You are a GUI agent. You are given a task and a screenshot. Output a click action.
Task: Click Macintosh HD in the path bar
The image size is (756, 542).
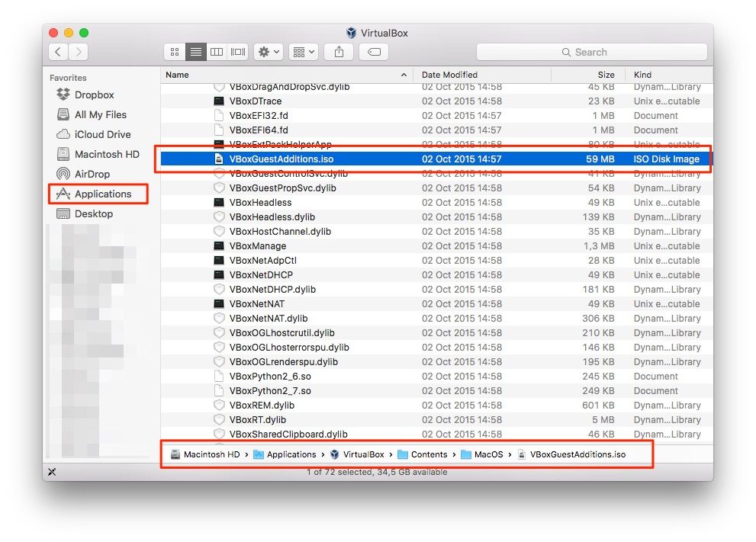[205, 454]
